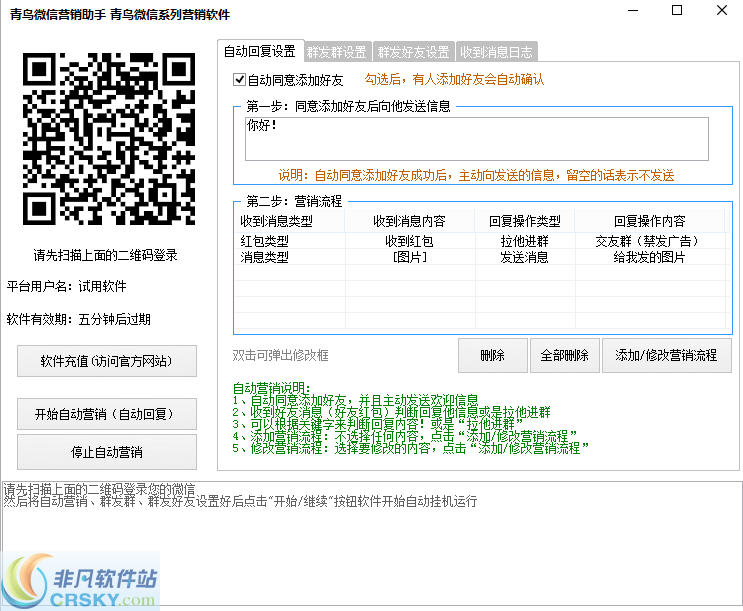Start auto marketing with 开始自动营销 button
Viewport: 743px width, 611px height.
[x=107, y=414]
